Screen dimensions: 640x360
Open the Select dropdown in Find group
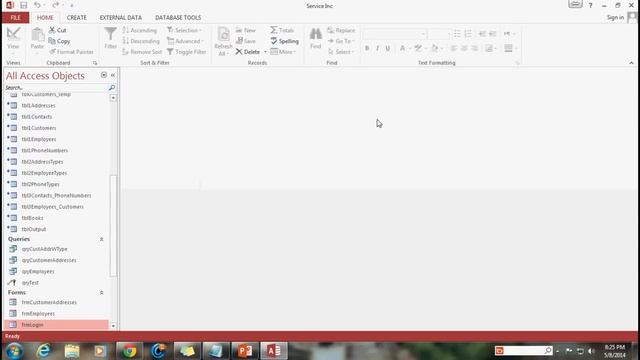click(340, 52)
